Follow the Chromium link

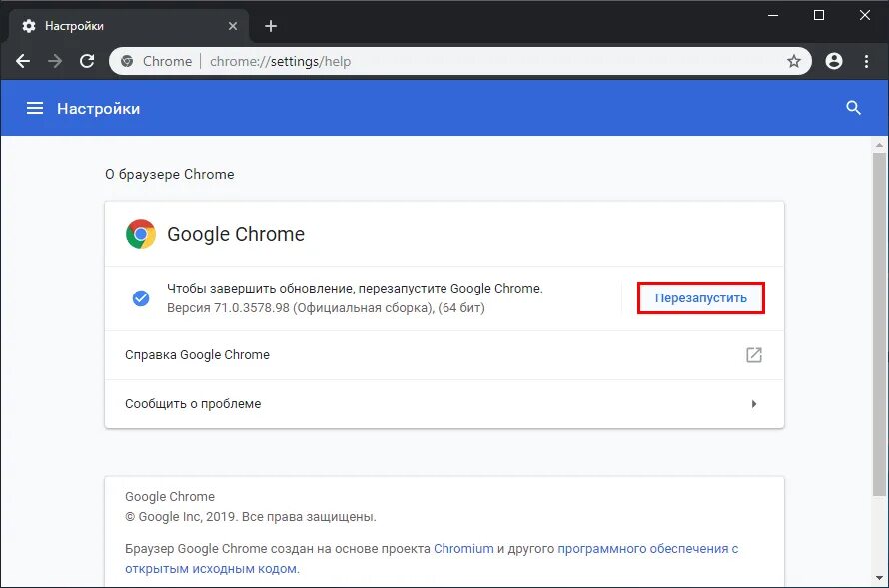[463, 548]
